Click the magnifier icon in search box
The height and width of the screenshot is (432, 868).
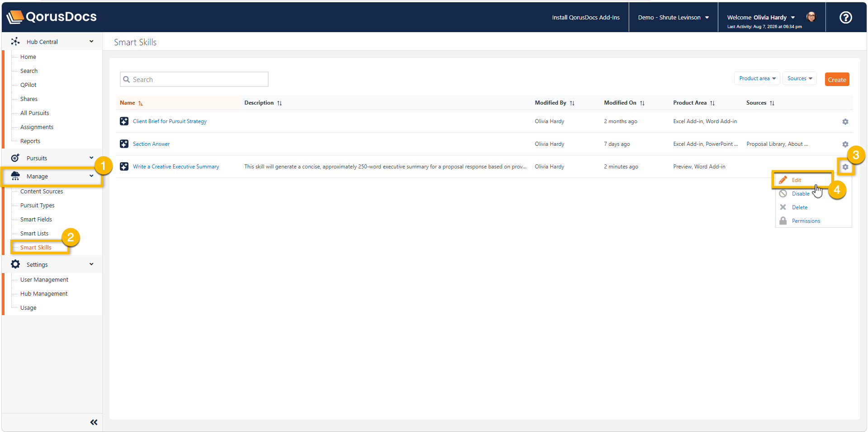[127, 79]
